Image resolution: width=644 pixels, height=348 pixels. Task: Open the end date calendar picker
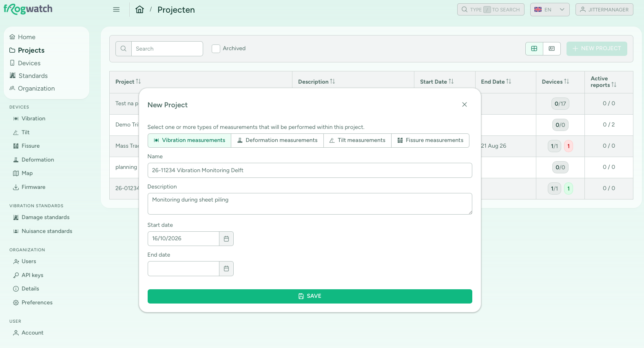[226, 268]
